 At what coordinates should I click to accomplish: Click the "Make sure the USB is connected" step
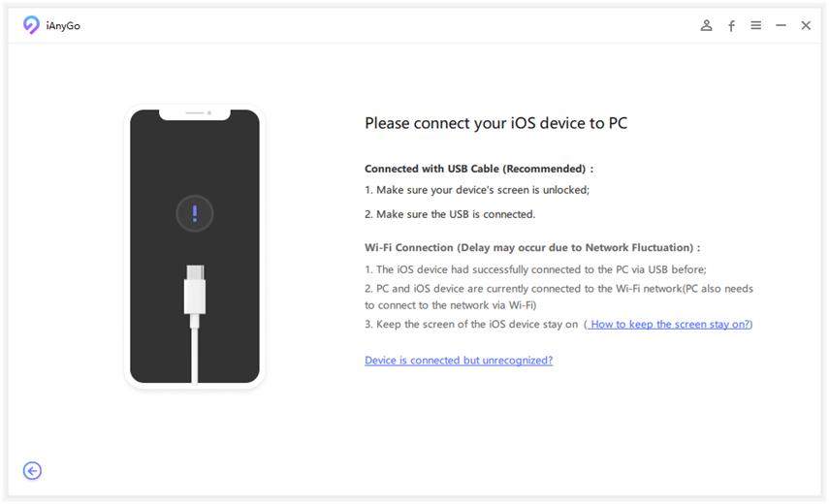(x=450, y=214)
